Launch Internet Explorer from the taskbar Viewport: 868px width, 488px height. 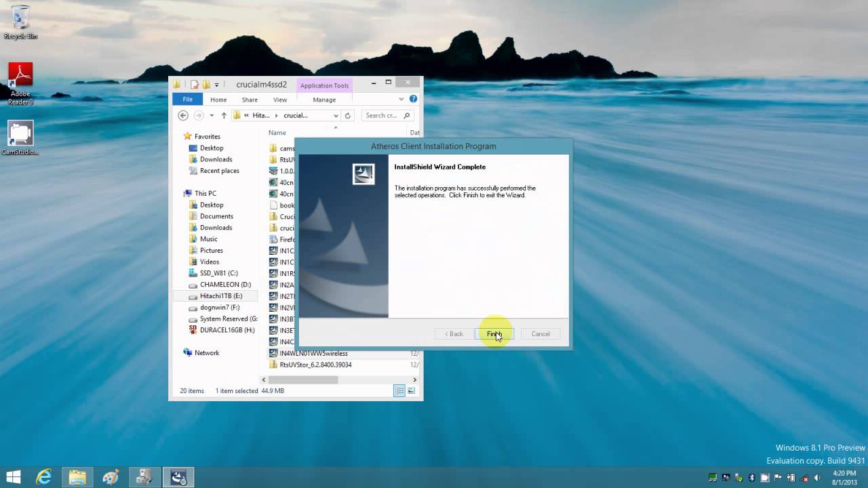(44, 477)
